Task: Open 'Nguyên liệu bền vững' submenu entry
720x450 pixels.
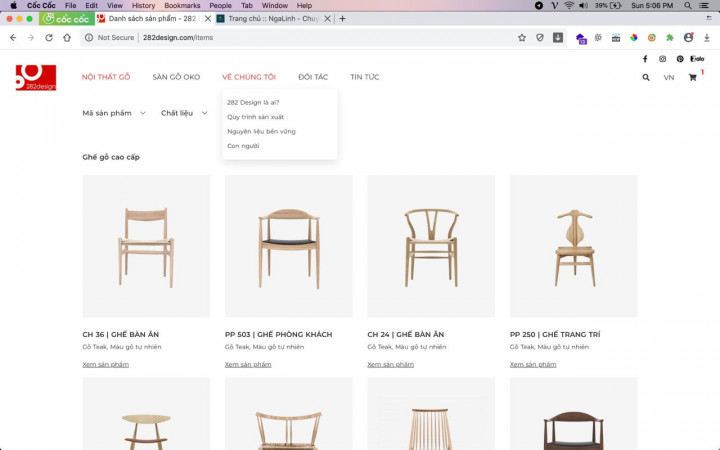Action: point(261,131)
